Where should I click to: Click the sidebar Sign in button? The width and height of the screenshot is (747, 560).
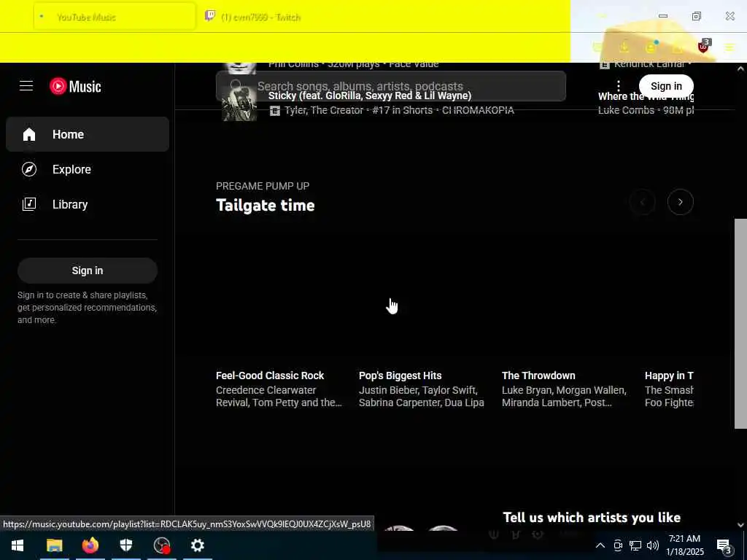(x=88, y=271)
